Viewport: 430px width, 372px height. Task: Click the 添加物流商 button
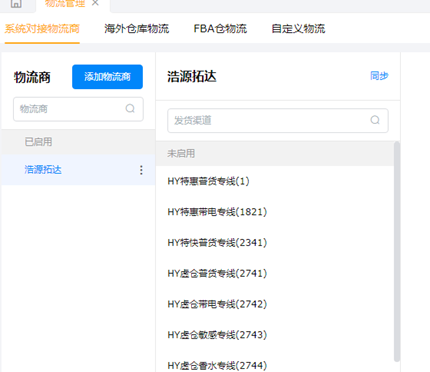[107, 77]
